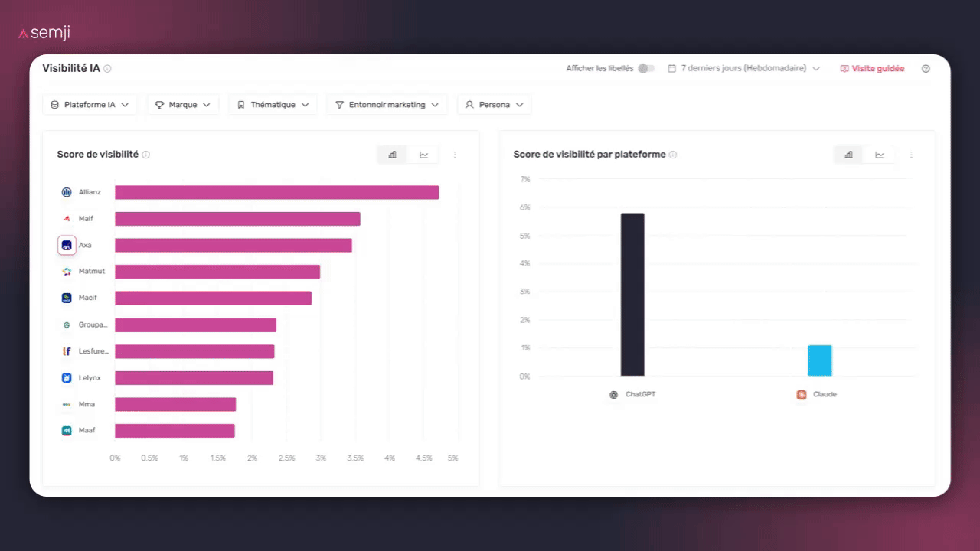Expand the Thématique filter
The width and height of the screenshot is (980, 551).
coord(273,105)
